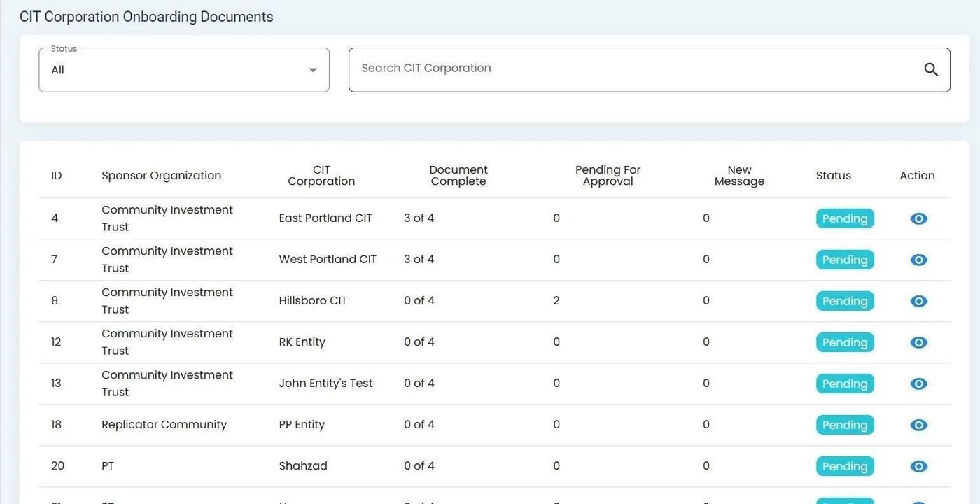The width and height of the screenshot is (980, 504).
Task: Select Replicator Community sponsor cell
Action: 164,425
